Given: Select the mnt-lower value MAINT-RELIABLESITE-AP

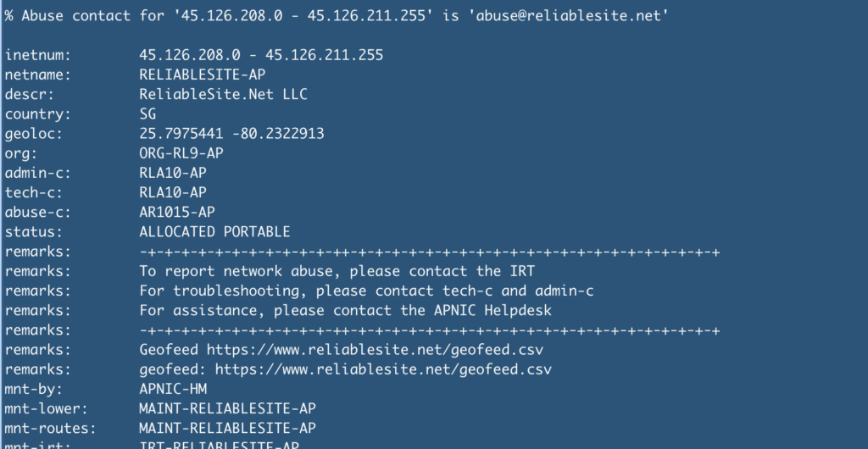Looking at the screenshot, I should pyautogui.click(x=227, y=408).
